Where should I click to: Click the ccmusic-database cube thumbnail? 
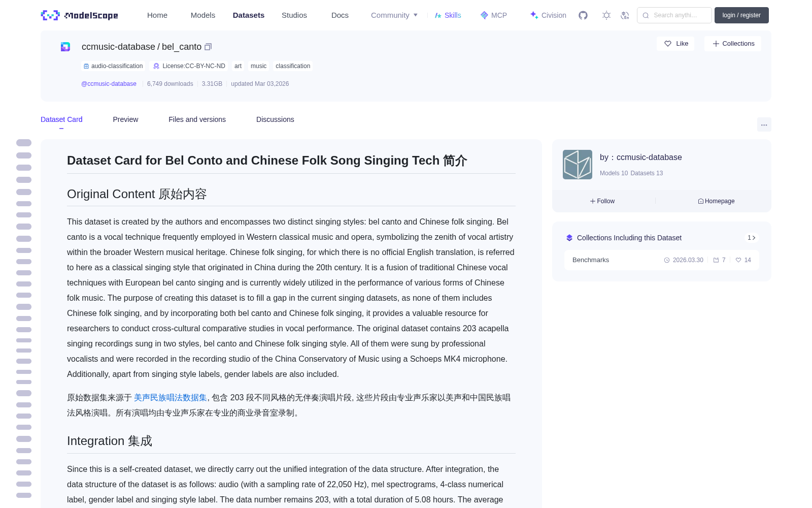click(578, 165)
